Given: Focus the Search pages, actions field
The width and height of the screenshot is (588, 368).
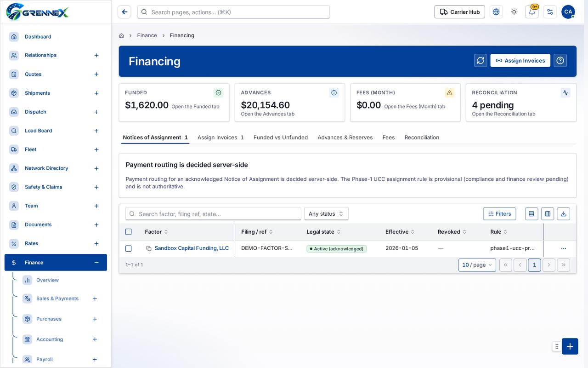Looking at the screenshot, I should point(233,12).
